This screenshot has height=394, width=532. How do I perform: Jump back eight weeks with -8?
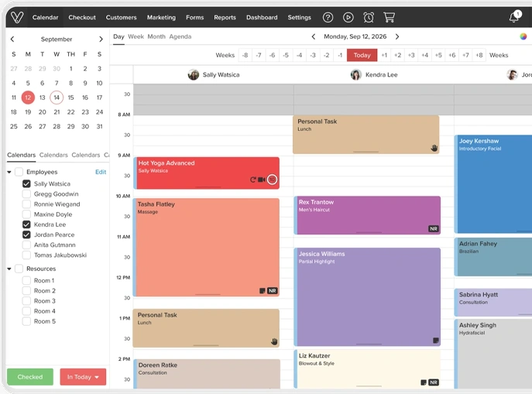(245, 55)
